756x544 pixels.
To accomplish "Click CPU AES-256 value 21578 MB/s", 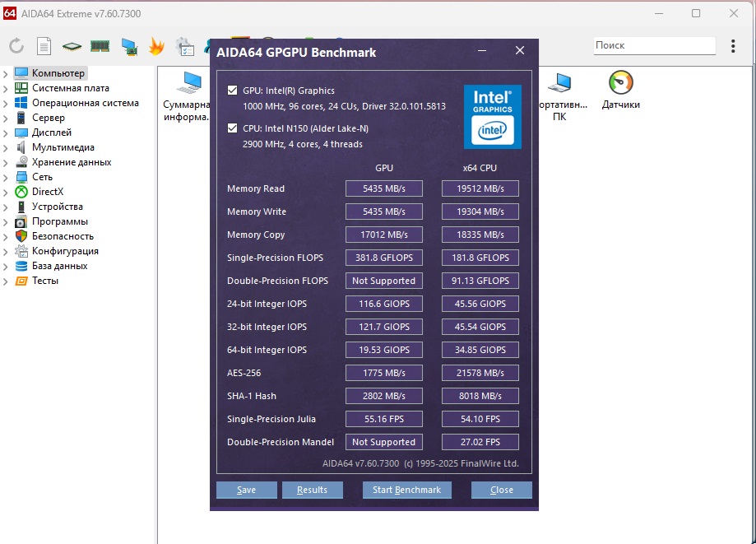I will pyautogui.click(x=480, y=373).
